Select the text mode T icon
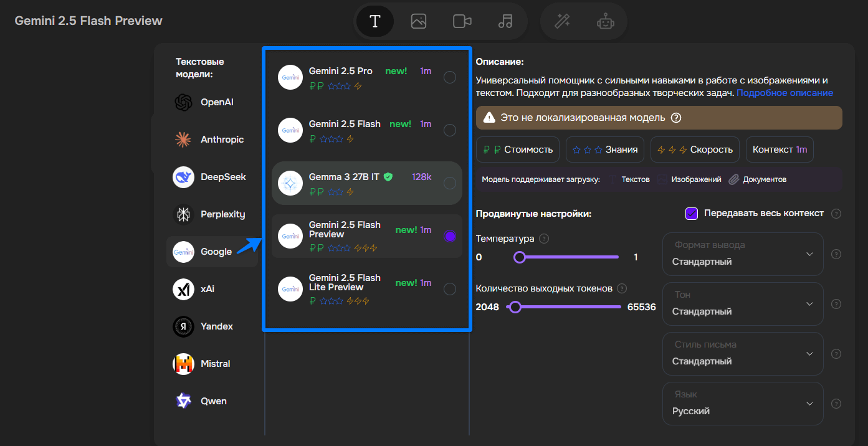The height and width of the screenshot is (446, 868). 374,21
